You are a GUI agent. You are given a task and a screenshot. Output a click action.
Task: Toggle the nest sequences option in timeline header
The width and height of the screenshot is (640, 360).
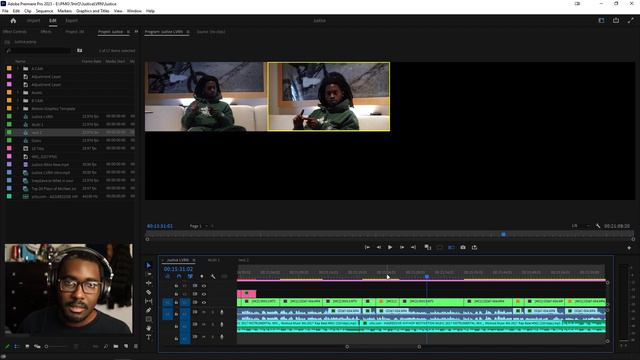point(167,276)
